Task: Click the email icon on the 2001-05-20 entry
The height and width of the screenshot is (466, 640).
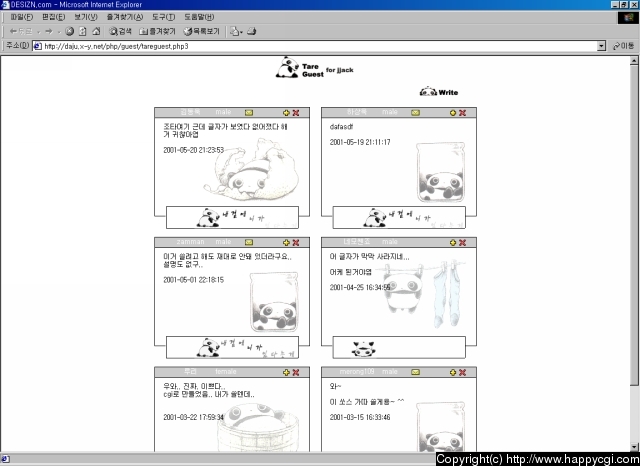Action: (x=249, y=113)
